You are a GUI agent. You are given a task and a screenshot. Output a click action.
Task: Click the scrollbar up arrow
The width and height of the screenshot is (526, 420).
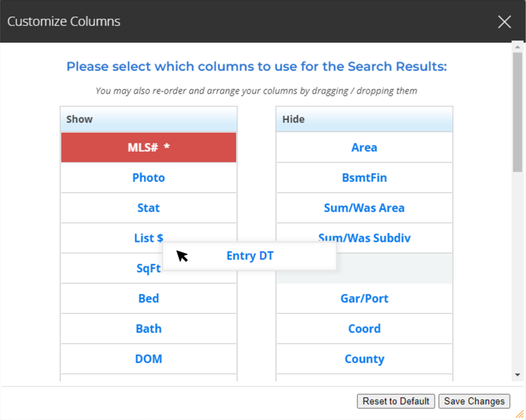click(x=518, y=47)
